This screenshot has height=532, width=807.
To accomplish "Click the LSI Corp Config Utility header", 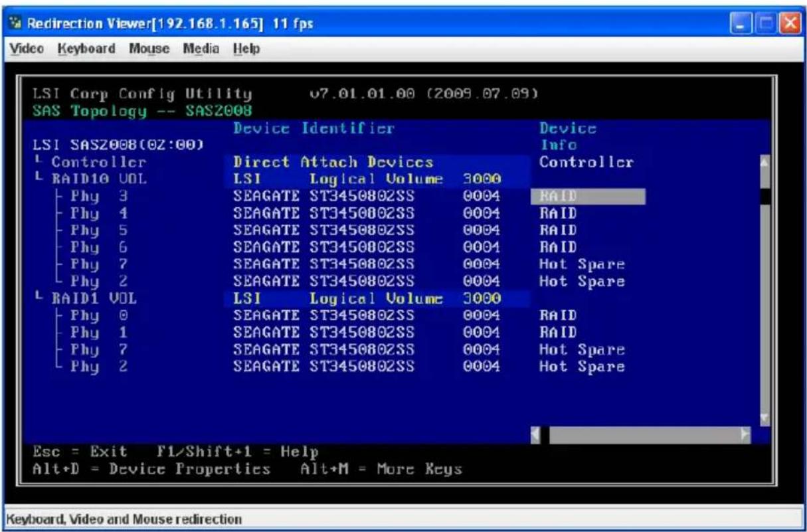I will (x=142, y=93).
